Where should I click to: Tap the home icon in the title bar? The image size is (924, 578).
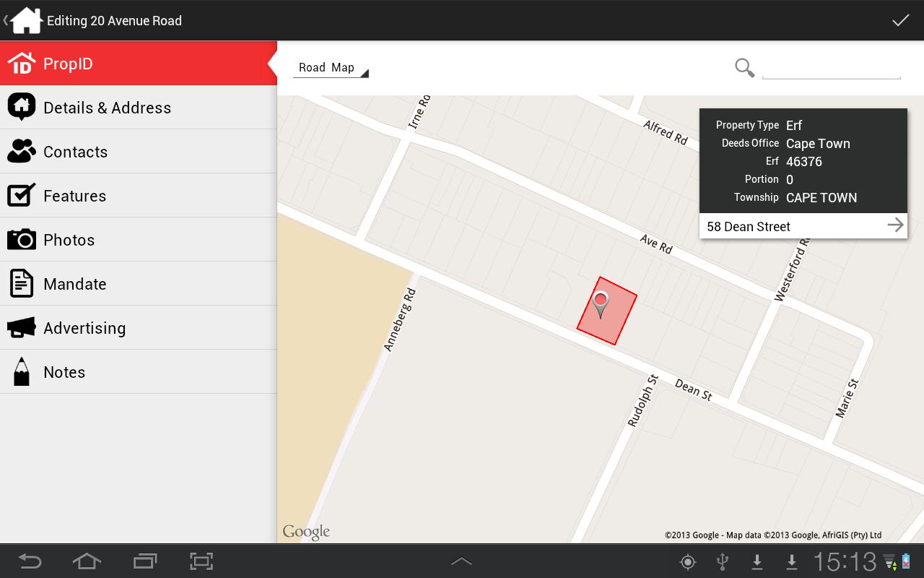pos(26,20)
